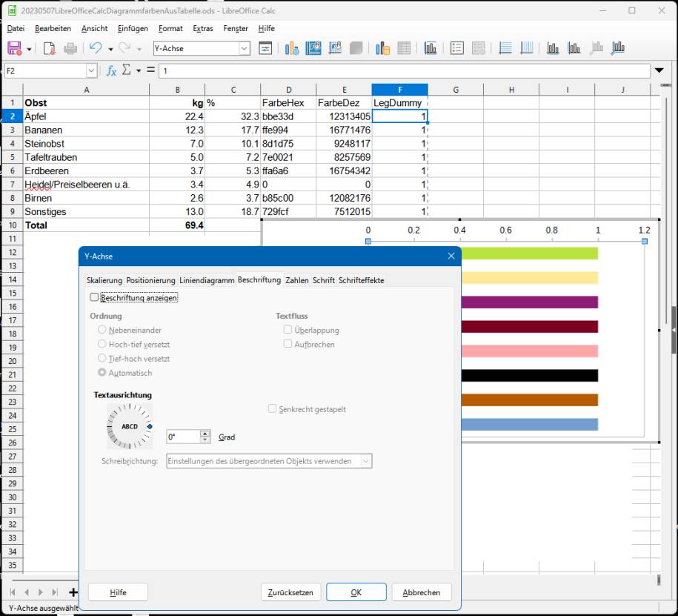The height and width of the screenshot is (616, 678).
Task: Switch to the 'Positionierung' tab
Action: pyautogui.click(x=150, y=280)
